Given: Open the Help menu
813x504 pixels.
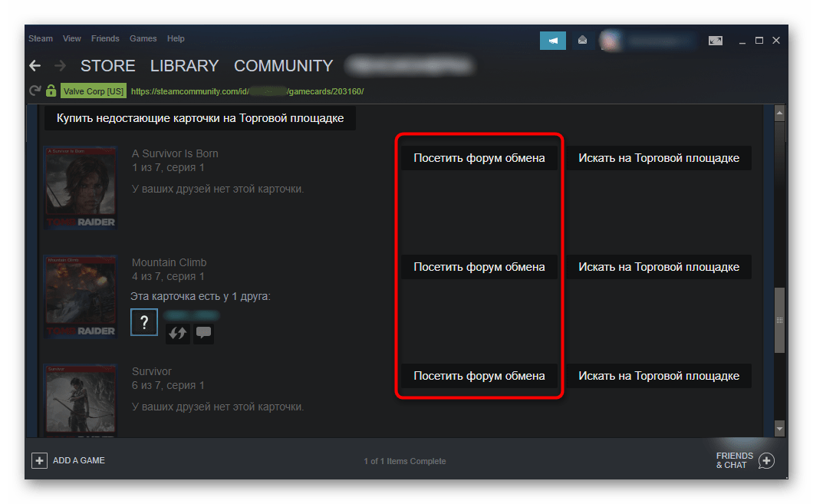Looking at the screenshot, I should click(x=176, y=38).
